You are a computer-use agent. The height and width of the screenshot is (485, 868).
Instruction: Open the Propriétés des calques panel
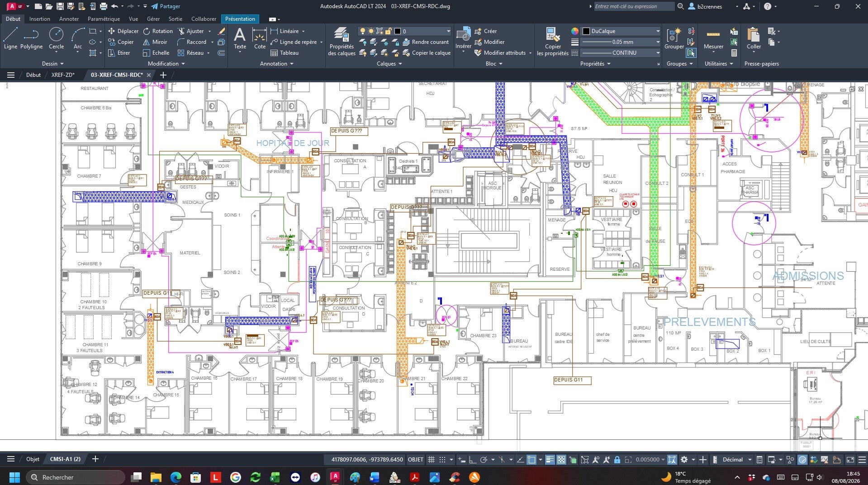tap(342, 42)
